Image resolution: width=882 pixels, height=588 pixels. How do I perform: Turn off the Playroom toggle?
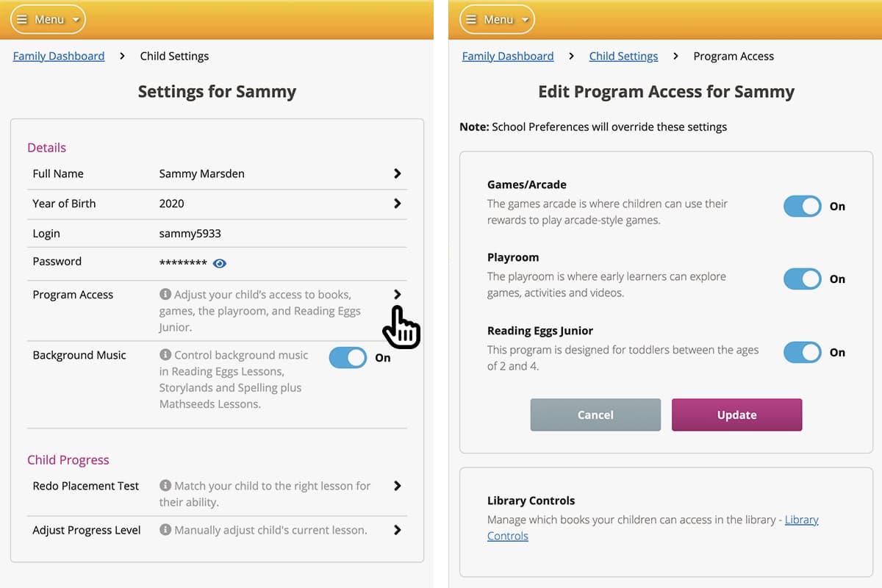802,279
